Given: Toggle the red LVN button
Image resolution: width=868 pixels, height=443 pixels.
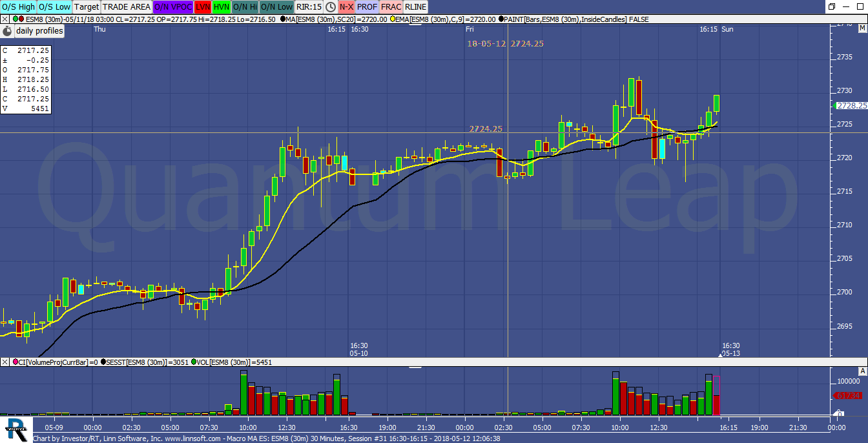Looking at the screenshot, I should click(x=203, y=7).
